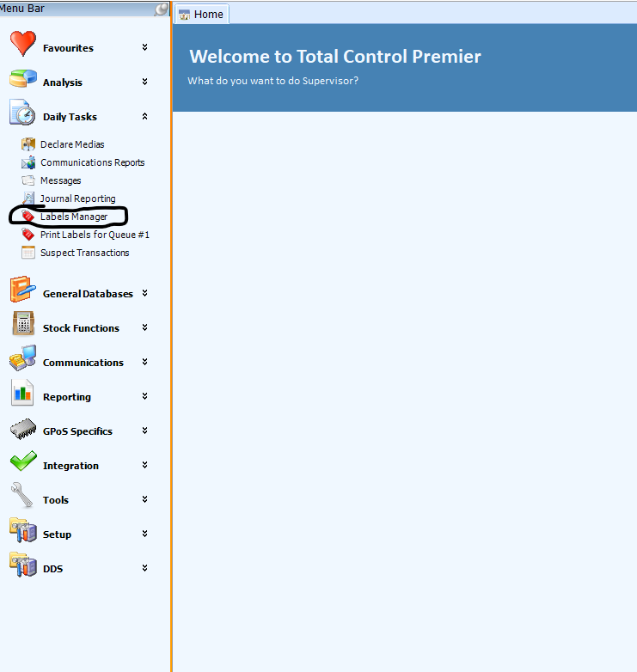Click the Setup folder icon
The height and width of the screenshot is (672, 637).
tap(23, 530)
